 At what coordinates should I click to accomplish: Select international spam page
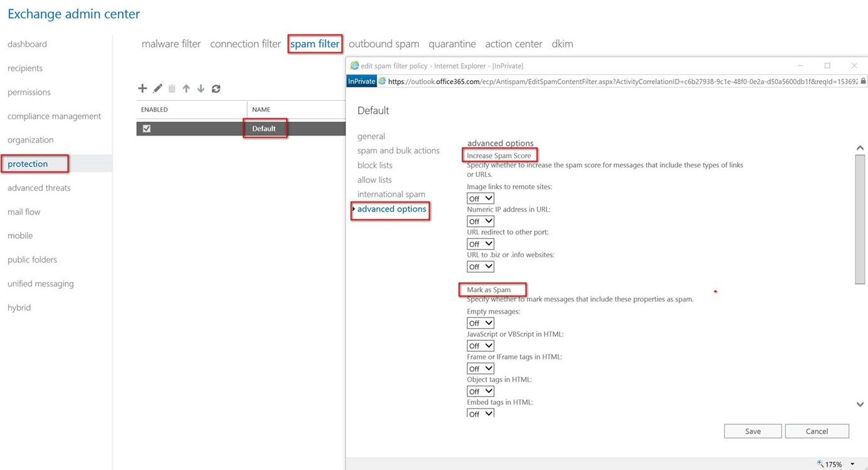(391, 194)
